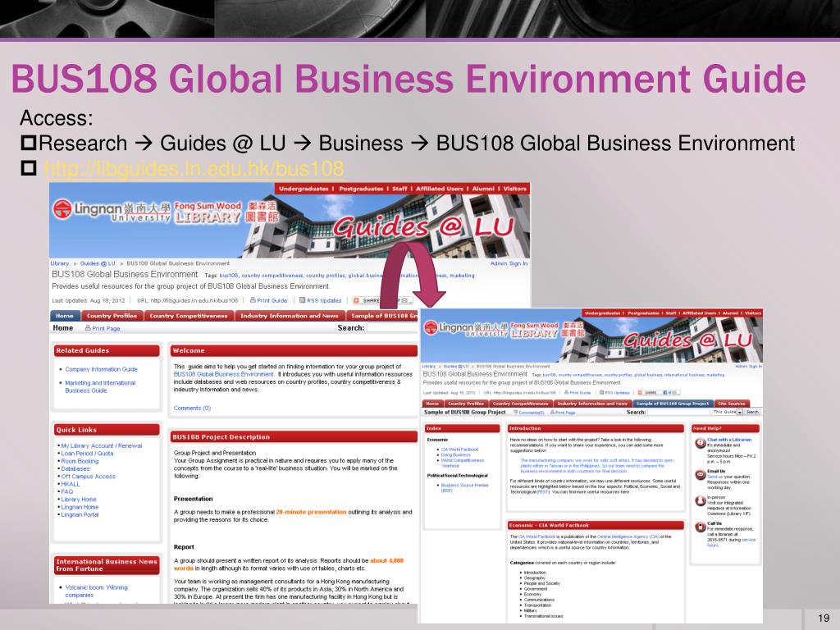Click the Email Us envelope icon
Image resolution: width=840 pixels, height=630 pixels.
point(701,475)
